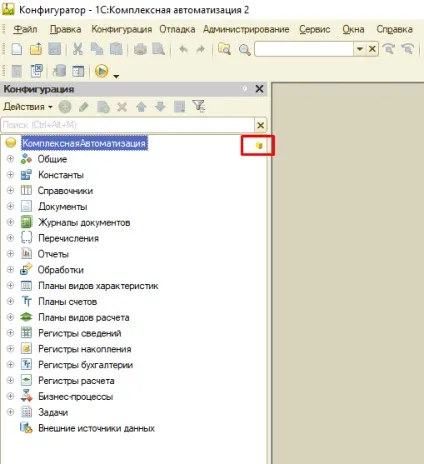
Task: Expand the Регистры сведений node
Action: click(x=10, y=333)
